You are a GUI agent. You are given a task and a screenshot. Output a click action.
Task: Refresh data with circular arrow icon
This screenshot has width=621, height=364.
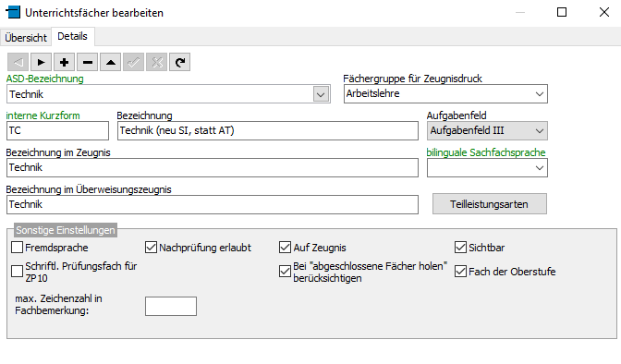coord(180,62)
